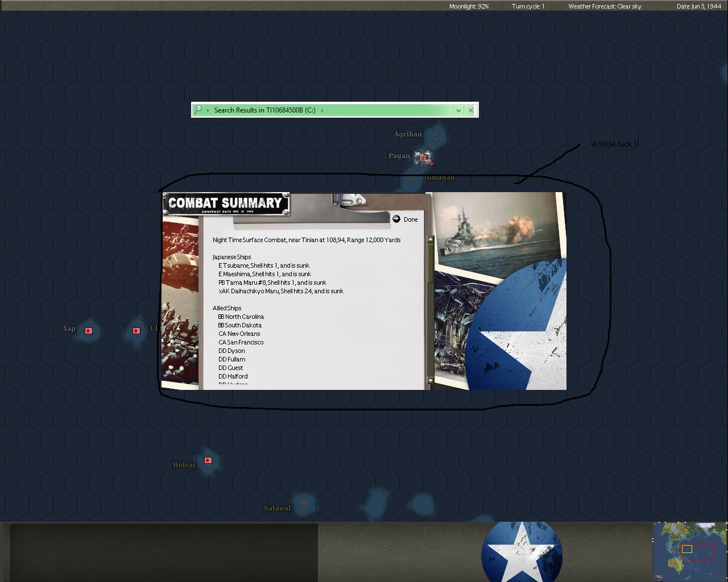Select the Agrihan base dot on the map

click(x=436, y=137)
